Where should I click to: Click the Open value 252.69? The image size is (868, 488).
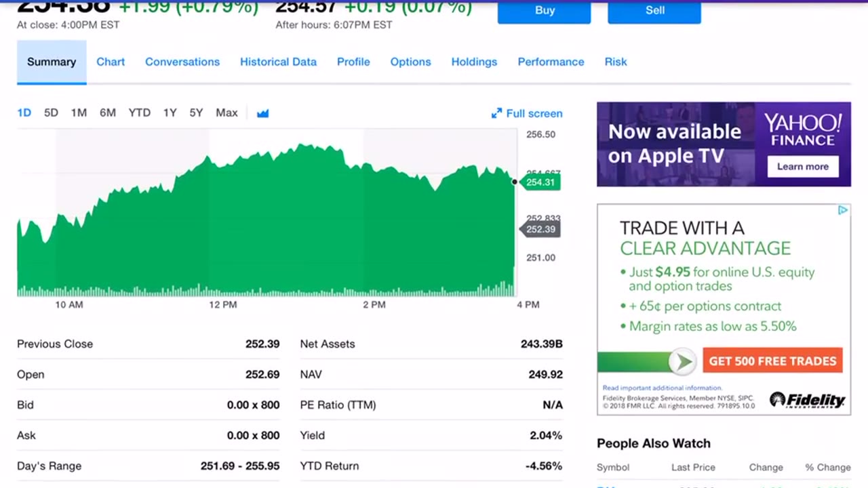[262, 374]
